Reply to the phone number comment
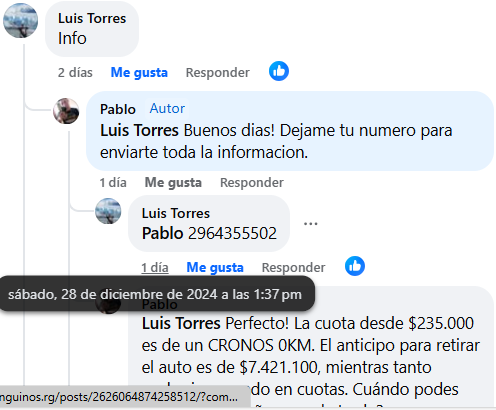The width and height of the screenshot is (496, 410). pos(293,267)
